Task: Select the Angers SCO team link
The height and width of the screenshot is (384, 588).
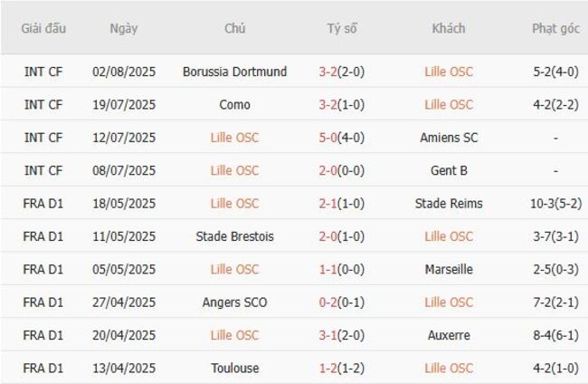Action: pyautogui.click(x=234, y=302)
